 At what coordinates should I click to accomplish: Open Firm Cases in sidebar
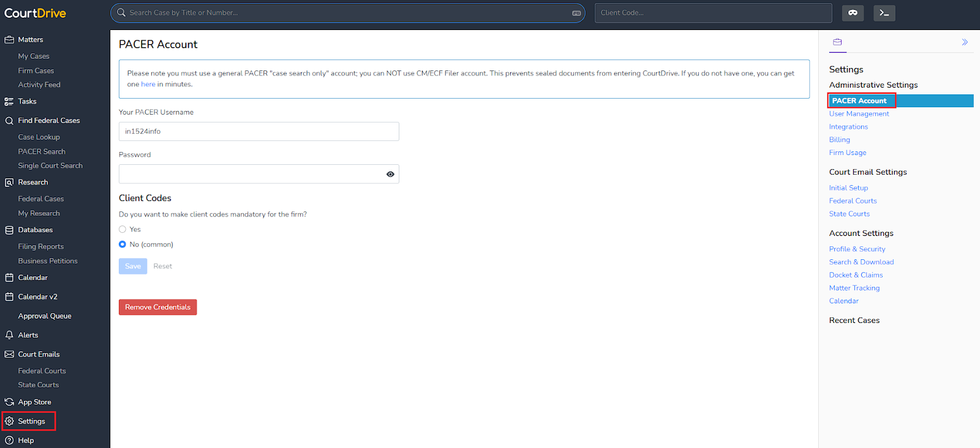(36, 71)
